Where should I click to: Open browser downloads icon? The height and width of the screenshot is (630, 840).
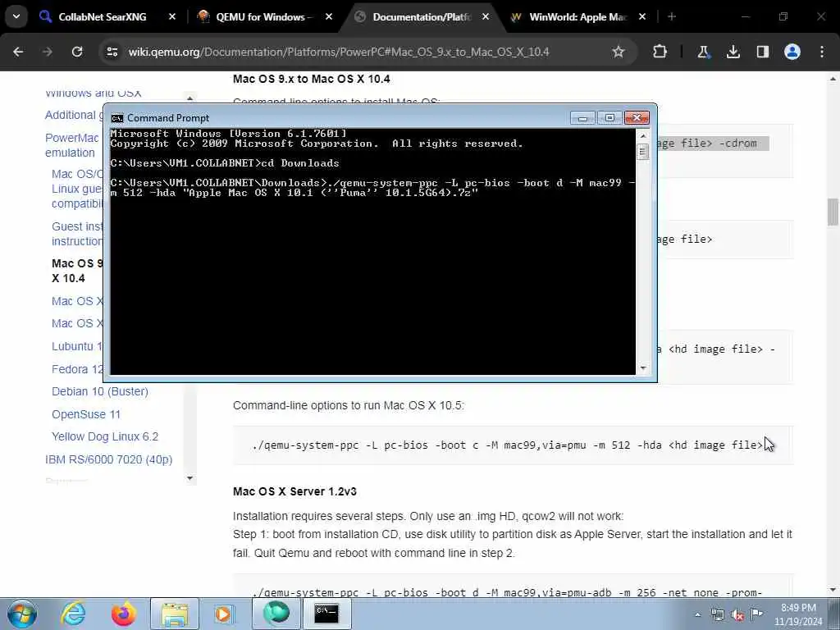coord(733,52)
